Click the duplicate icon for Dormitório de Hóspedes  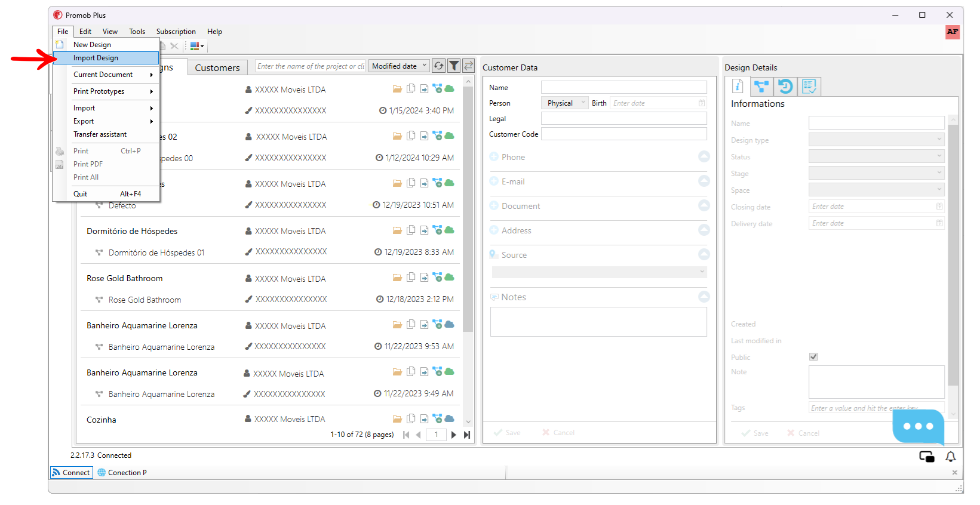tap(411, 230)
